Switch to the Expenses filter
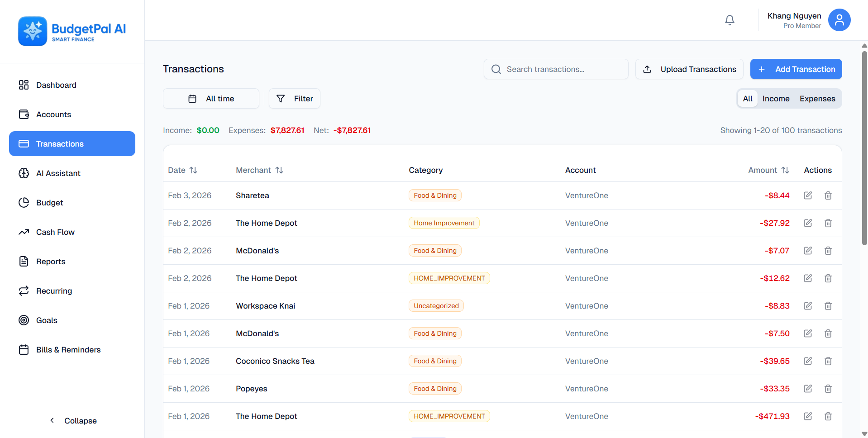The width and height of the screenshot is (868, 438). [817, 98]
